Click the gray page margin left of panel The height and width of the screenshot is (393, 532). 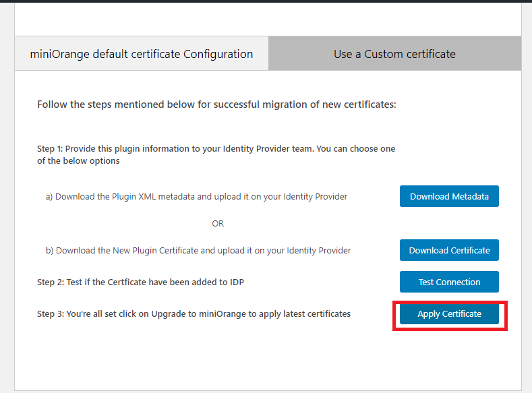click(7, 202)
